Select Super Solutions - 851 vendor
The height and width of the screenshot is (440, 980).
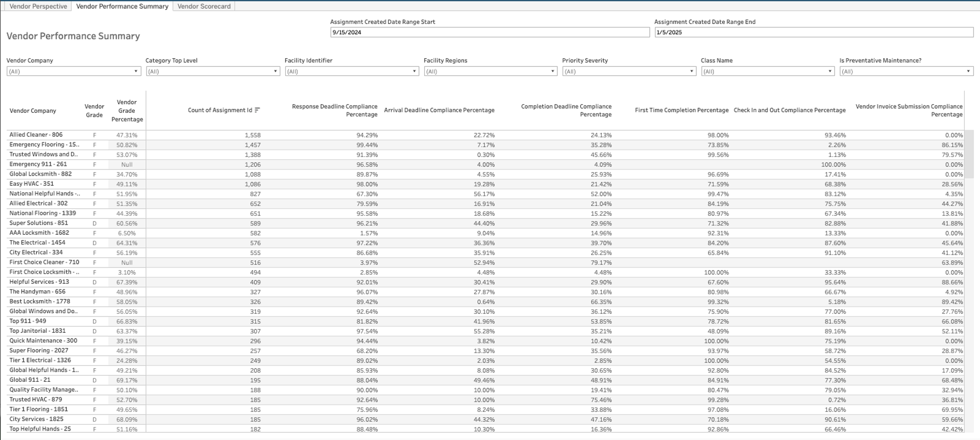click(38, 223)
